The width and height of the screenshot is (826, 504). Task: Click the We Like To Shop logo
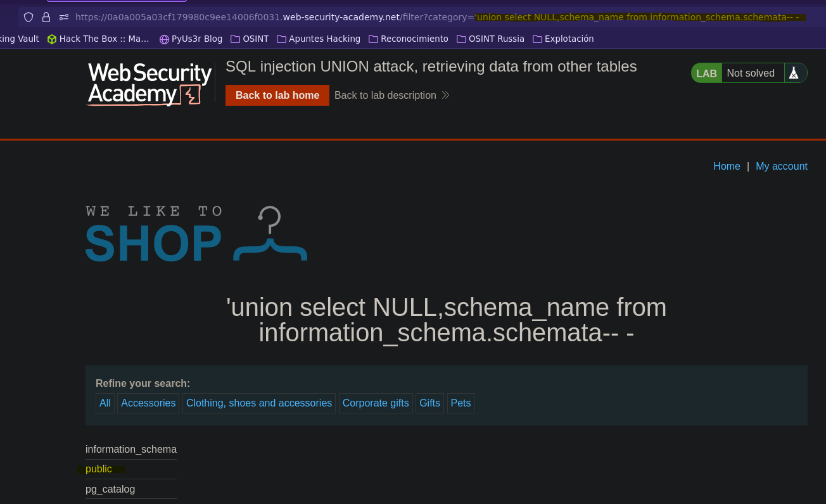[196, 233]
